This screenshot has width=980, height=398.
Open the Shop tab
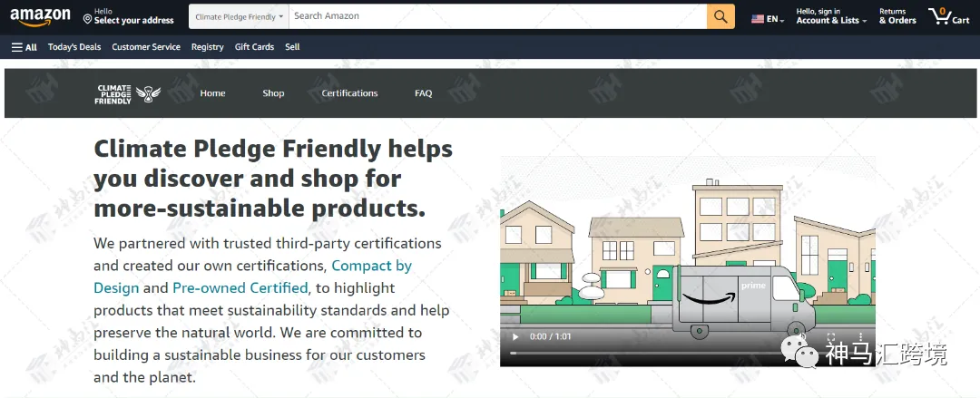pyautogui.click(x=273, y=93)
